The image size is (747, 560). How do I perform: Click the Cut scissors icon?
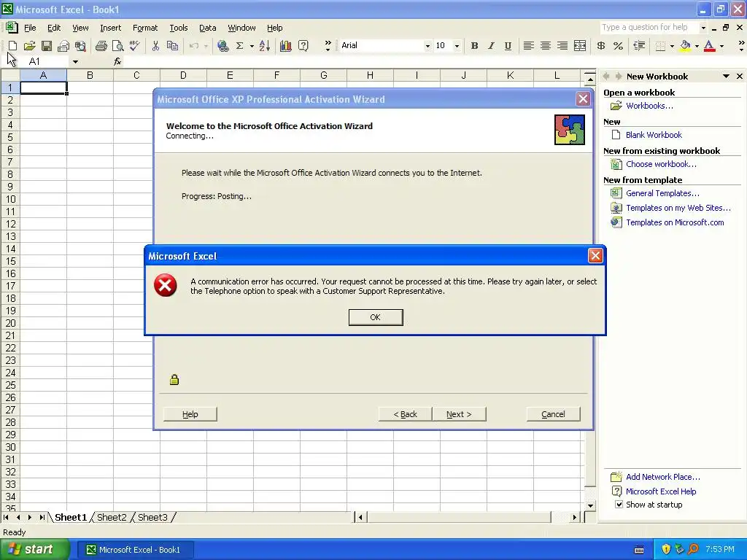pyautogui.click(x=155, y=46)
